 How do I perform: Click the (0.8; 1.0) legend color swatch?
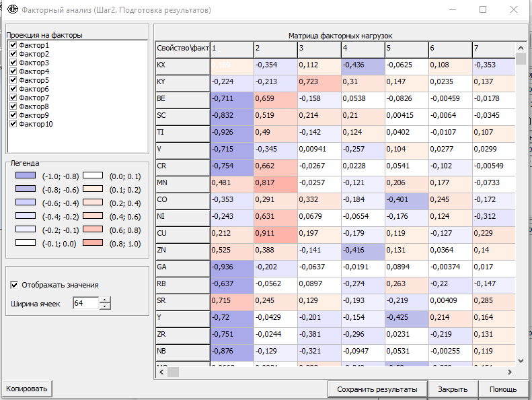pyautogui.click(x=93, y=242)
